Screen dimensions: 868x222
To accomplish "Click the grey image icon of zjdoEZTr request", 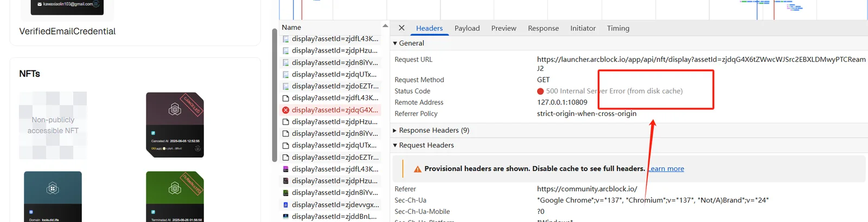I will coord(286,86).
